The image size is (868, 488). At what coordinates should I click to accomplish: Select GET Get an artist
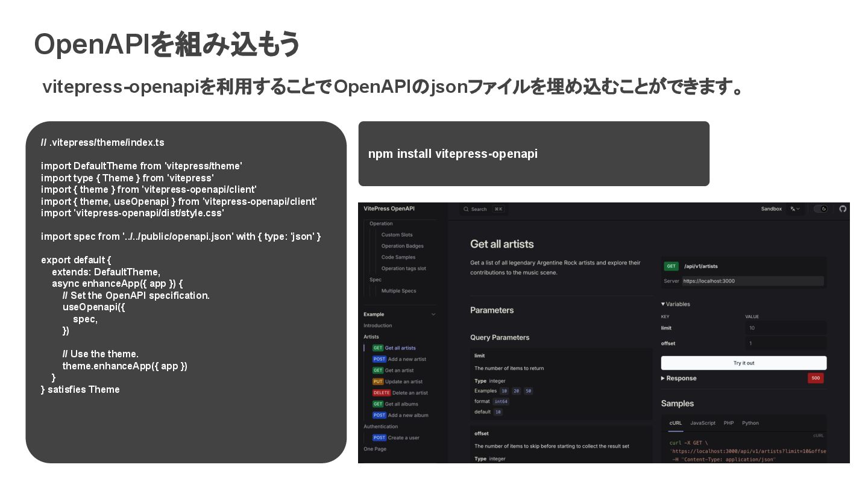[x=393, y=371]
